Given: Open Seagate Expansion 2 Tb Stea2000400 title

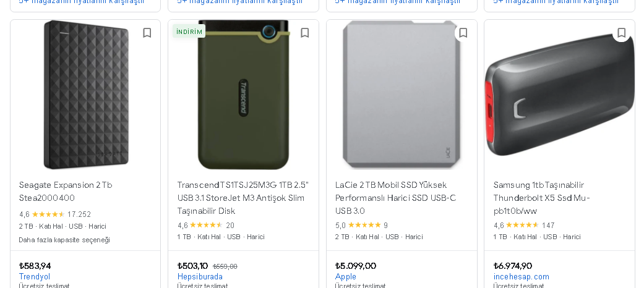Looking at the screenshot, I should pyautogui.click(x=66, y=192).
